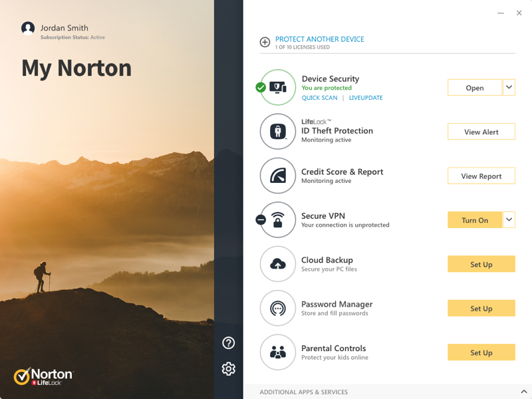Click the Protect Another Device link

click(x=320, y=39)
